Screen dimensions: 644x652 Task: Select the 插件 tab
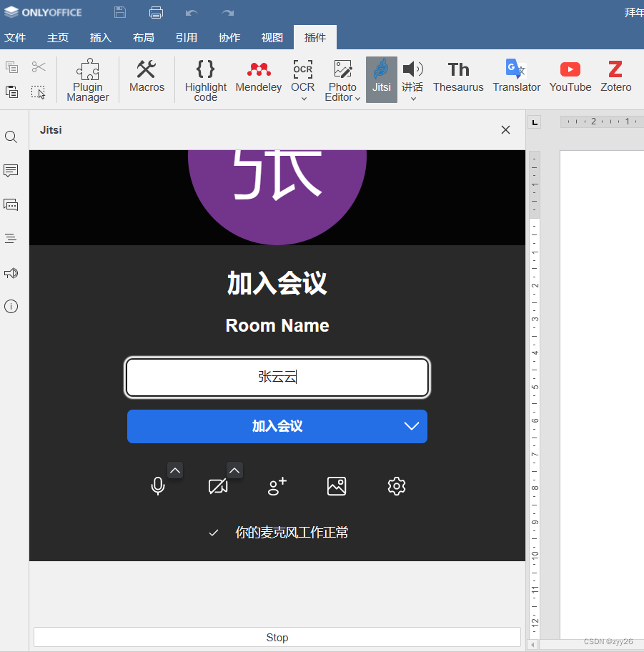pyautogui.click(x=315, y=37)
